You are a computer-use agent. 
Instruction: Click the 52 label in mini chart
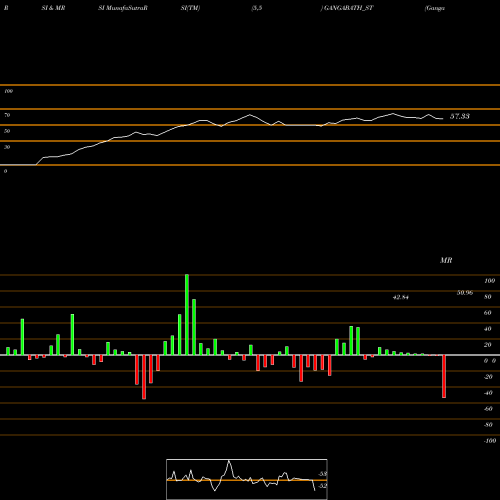(323, 486)
